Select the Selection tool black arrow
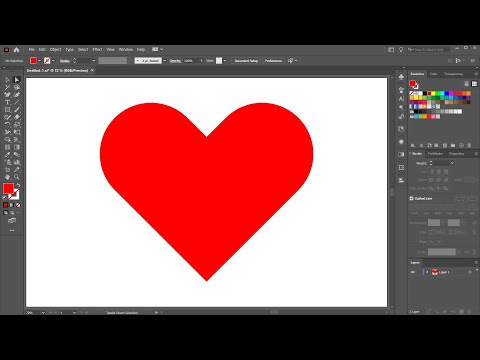 7,80
